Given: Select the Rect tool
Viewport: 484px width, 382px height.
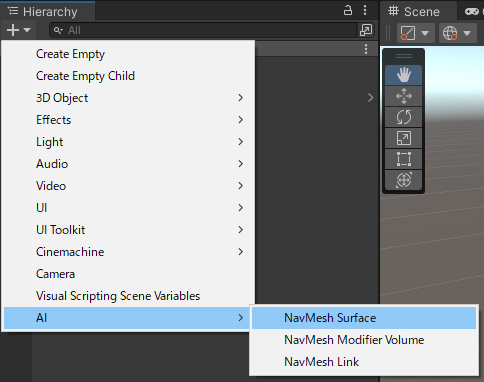Looking at the screenshot, I should pos(403,159).
